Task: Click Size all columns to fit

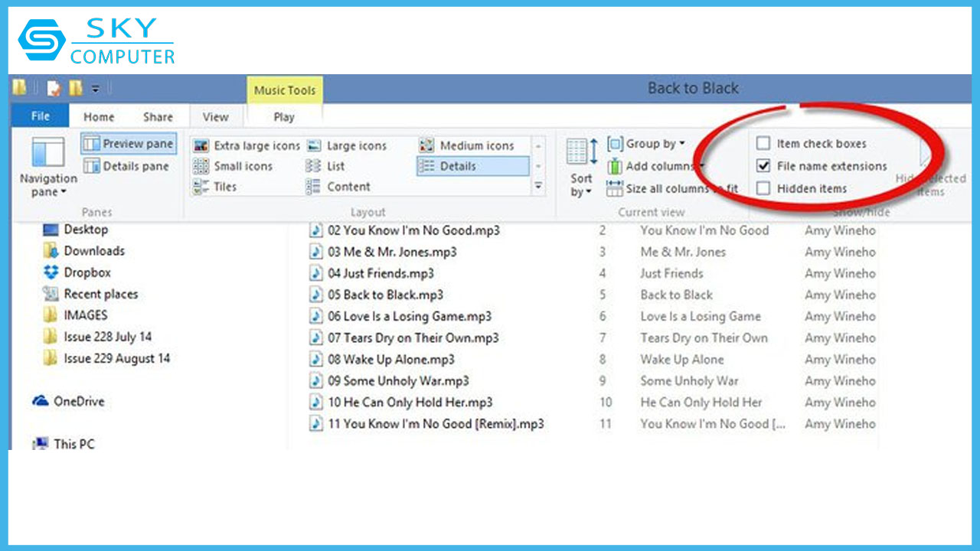Action: point(672,188)
